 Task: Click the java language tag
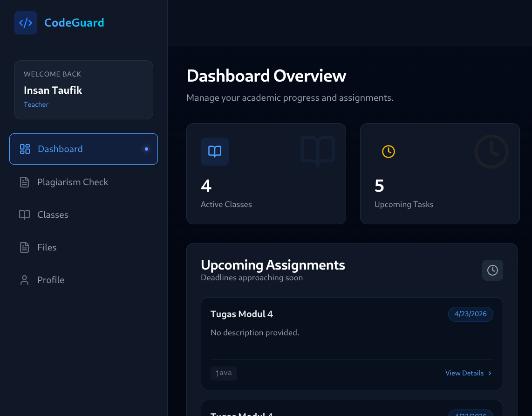coord(224,373)
